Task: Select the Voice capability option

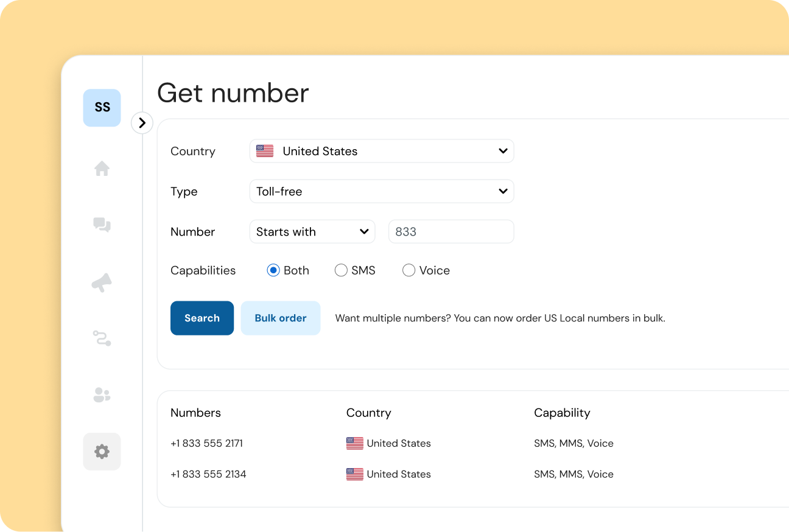Action: (x=409, y=270)
